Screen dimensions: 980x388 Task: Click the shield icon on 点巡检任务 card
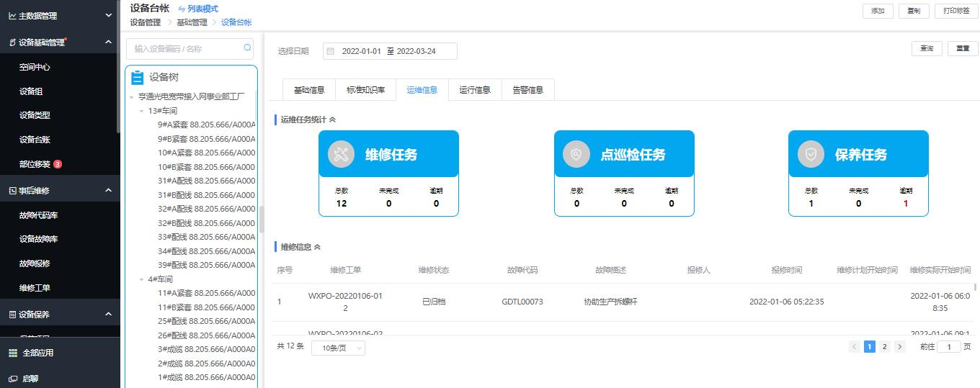tap(576, 154)
